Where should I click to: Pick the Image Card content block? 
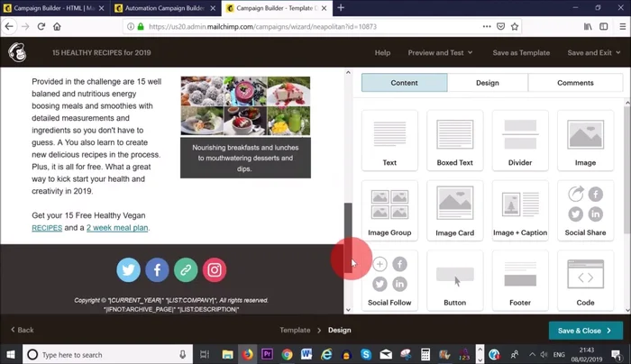tap(454, 211)
